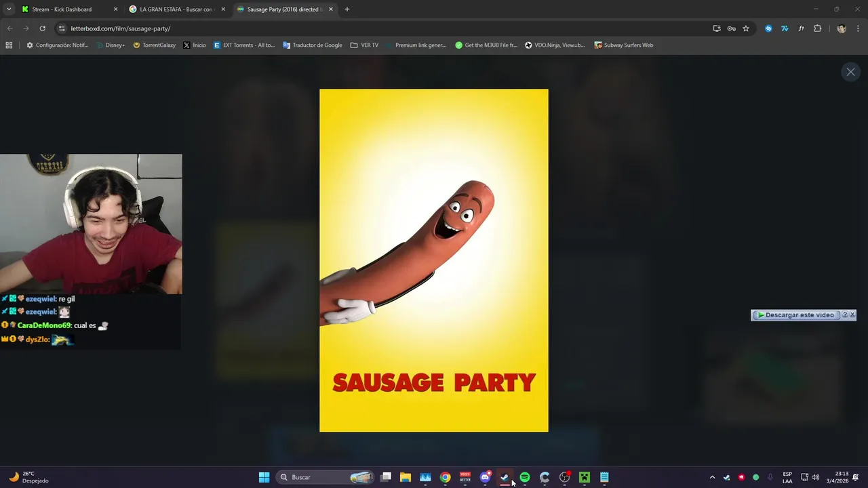Open the X Inicio bookmark
868x488 pixels.
(x=195, y=45)
